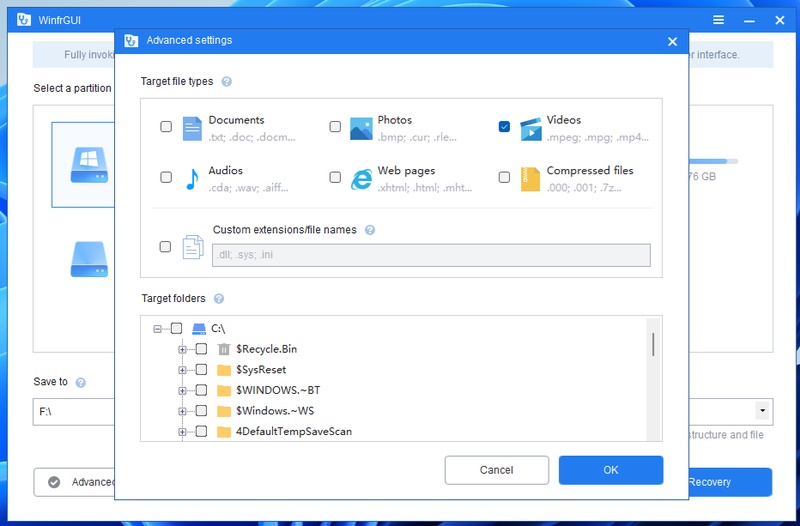Click the $WINDOWS.~BT folder icon
Screen dimensions: 800x526
coord(224,391)
